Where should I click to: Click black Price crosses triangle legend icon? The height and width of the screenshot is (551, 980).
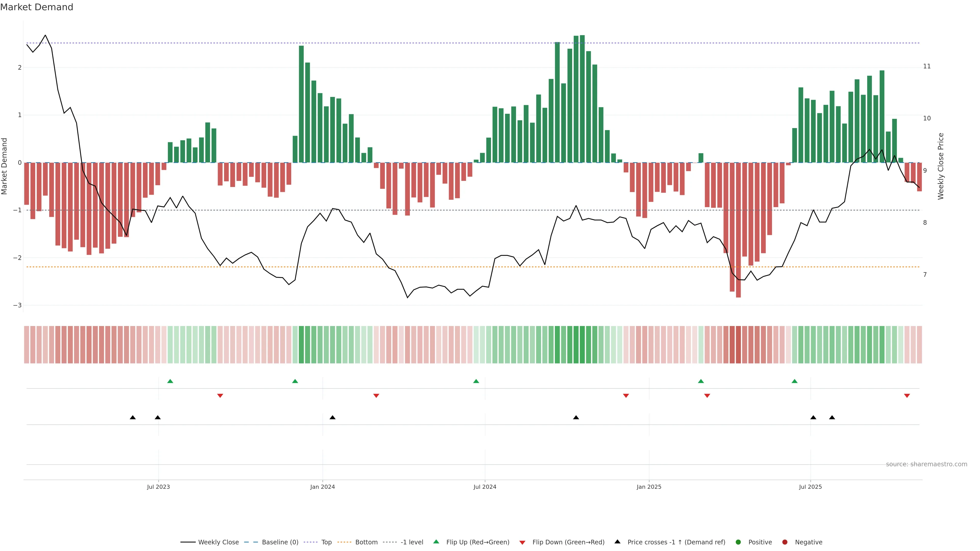pyautogui.click(x=617, y=542)
